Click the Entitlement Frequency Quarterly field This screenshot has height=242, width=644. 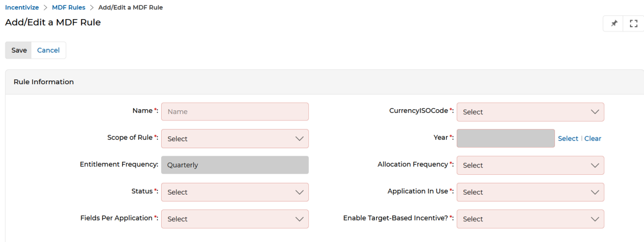pos(235,165)
